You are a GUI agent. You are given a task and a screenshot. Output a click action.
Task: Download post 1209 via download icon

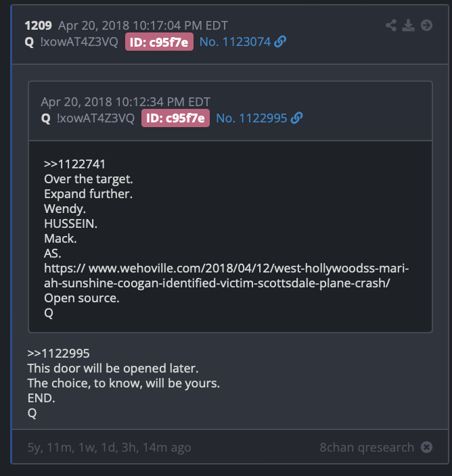pos(408,25)
